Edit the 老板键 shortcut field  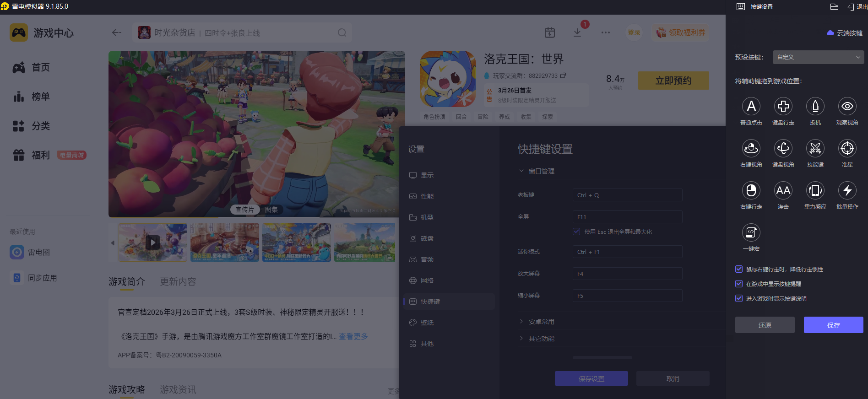627,195
